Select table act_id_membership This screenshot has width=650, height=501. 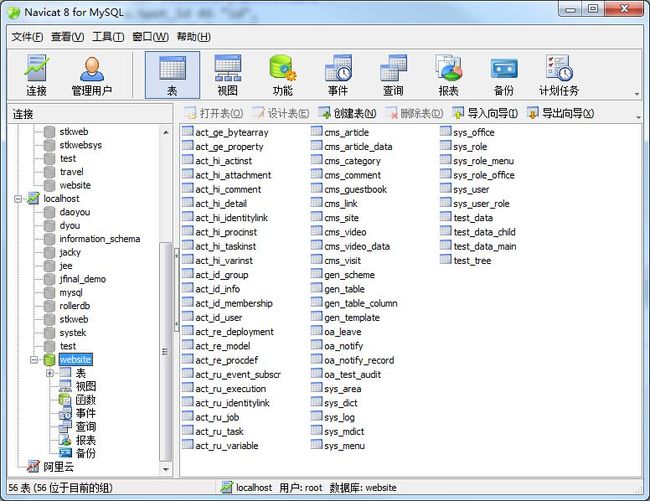pos(234,303)
